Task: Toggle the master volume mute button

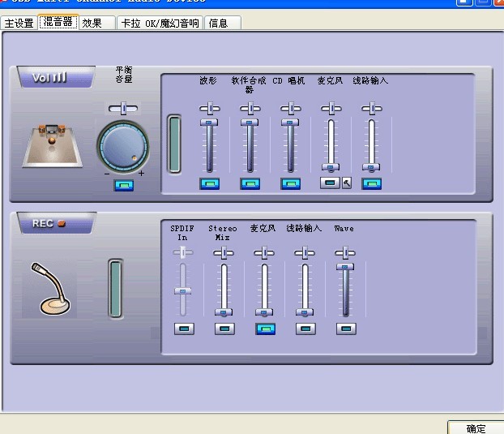Action: point(124,185)
